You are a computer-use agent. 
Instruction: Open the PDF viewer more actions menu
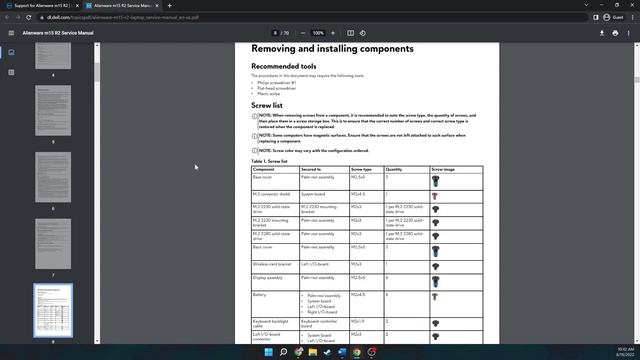tap(629, 33)
